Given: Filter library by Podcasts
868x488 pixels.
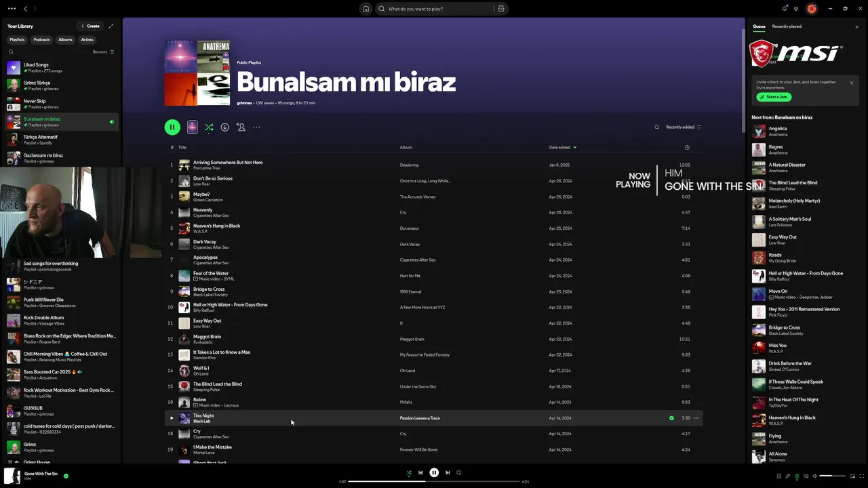Looking at the screenshot, I should [41, 39].
